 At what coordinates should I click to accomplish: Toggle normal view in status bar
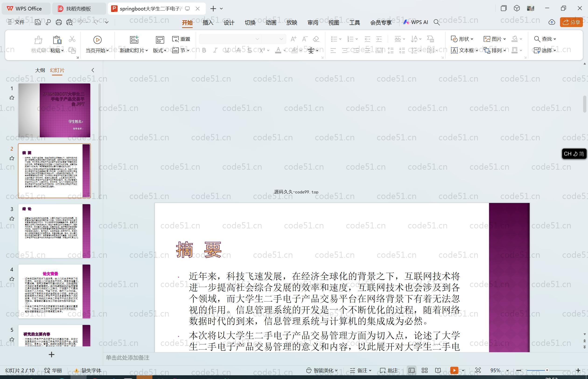[x=411, y=370]
